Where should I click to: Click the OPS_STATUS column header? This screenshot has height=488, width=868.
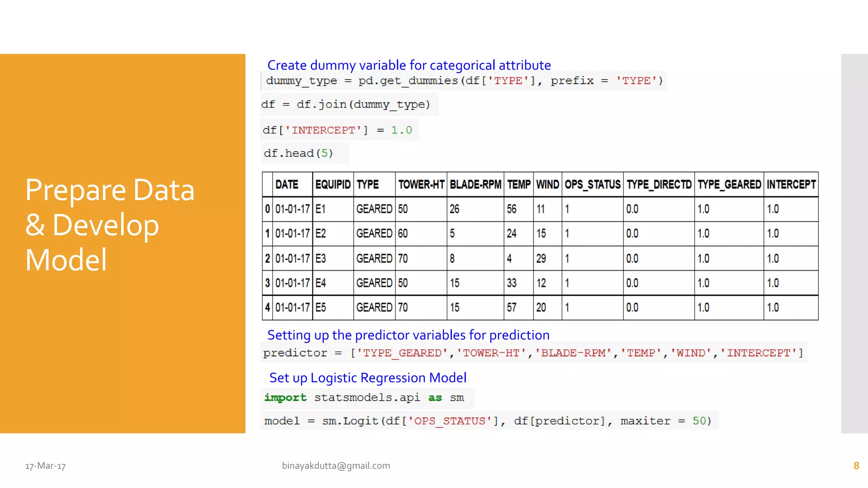pos(593,185)
